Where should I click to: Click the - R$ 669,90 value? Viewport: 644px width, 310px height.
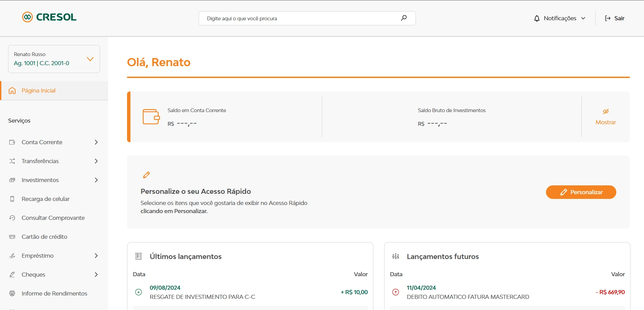[x=610, y=292]
